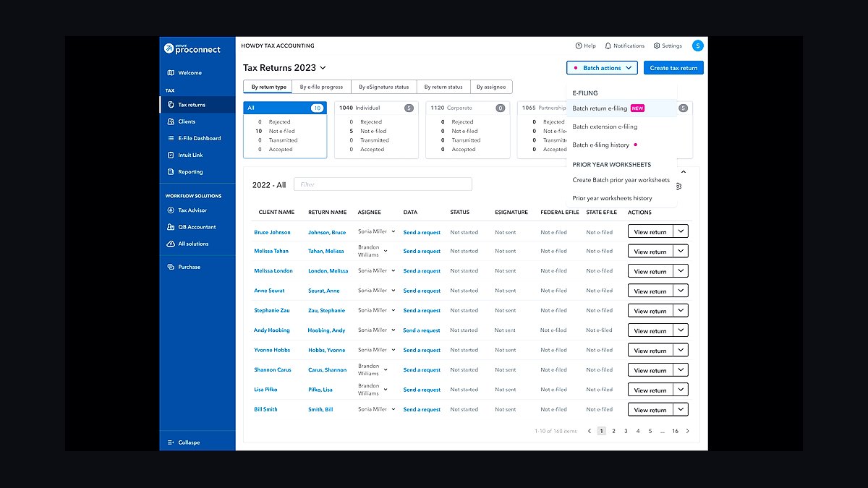Sort by CLIENT NAME column header

(276, 213)
